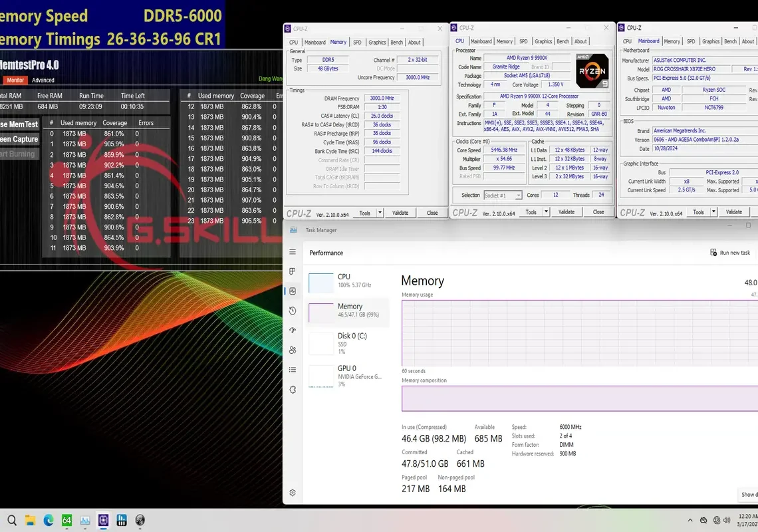Click Tools button in Mainboard CPU-Z window
Screen dimensions: 758x532
coord(699,212)
